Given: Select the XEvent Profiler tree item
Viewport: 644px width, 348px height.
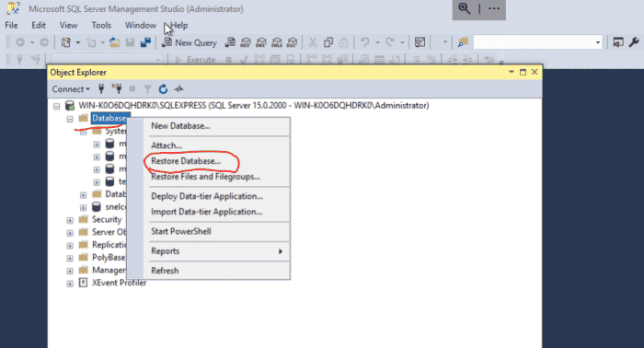Looking at the screenshot, I should click(119, 283).
